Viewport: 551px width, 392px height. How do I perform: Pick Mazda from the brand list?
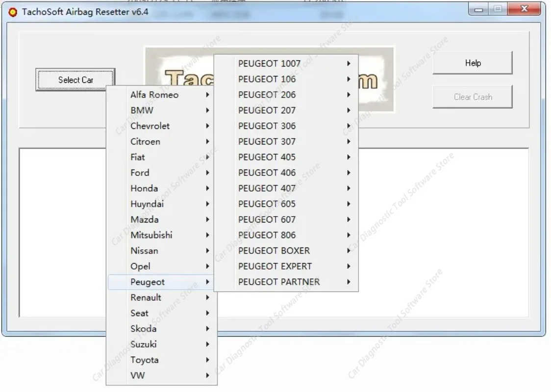161,220
